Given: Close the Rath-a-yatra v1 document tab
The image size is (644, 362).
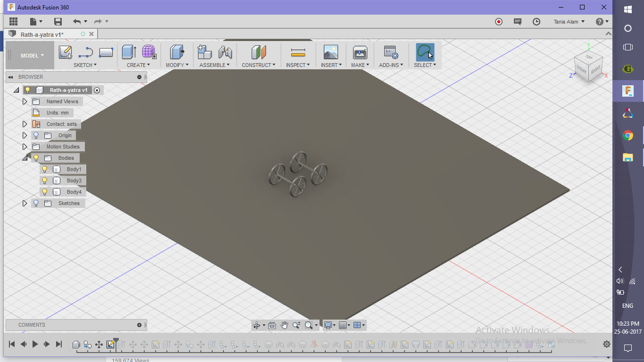Looking at the screenshot, I should pos(91,34).
